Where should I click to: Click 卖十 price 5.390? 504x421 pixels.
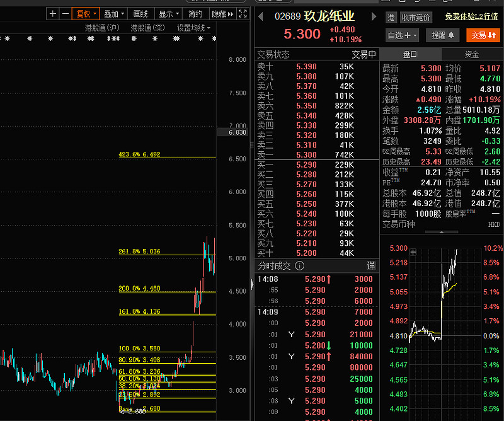306,67
